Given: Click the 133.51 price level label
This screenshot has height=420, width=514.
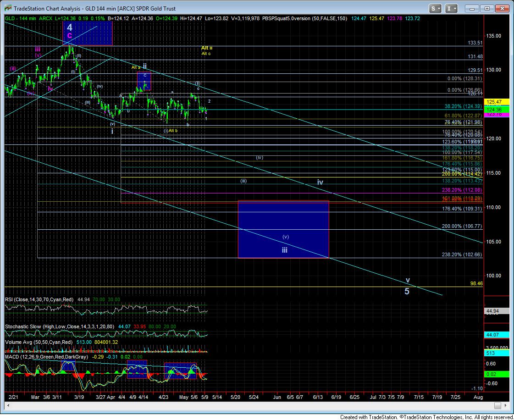Looking at the screenshot, I should (475, 43).
